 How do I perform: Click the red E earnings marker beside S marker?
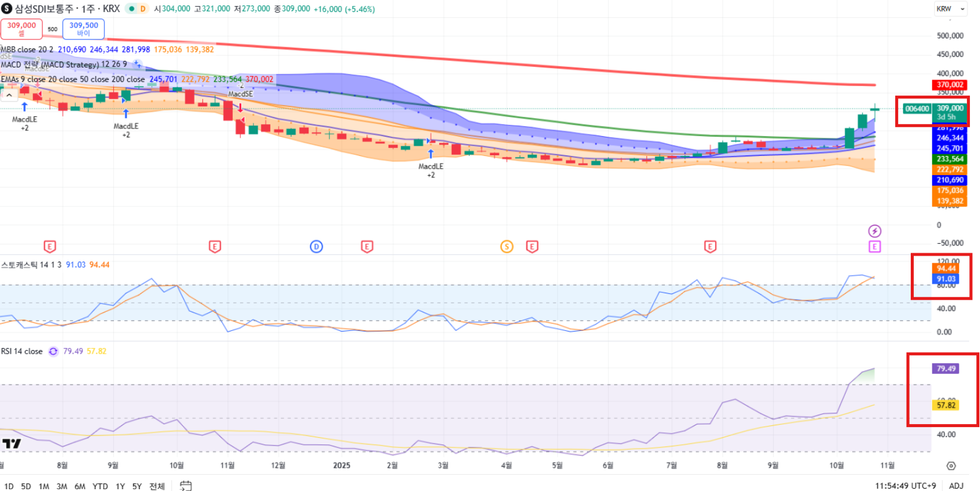(x=532, y=246)
